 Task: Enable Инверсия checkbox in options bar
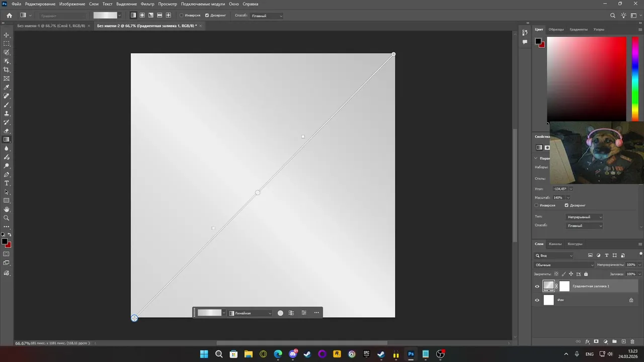tap(182, 16)
